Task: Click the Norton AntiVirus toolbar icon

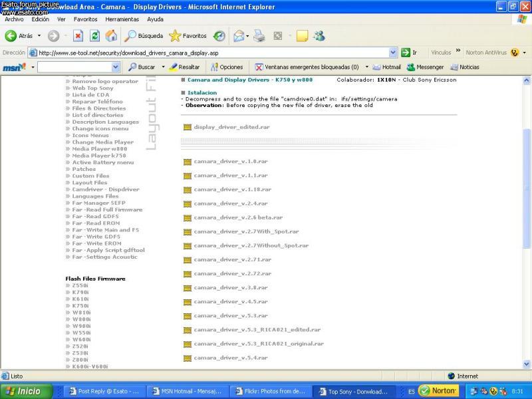Action: 515,53
